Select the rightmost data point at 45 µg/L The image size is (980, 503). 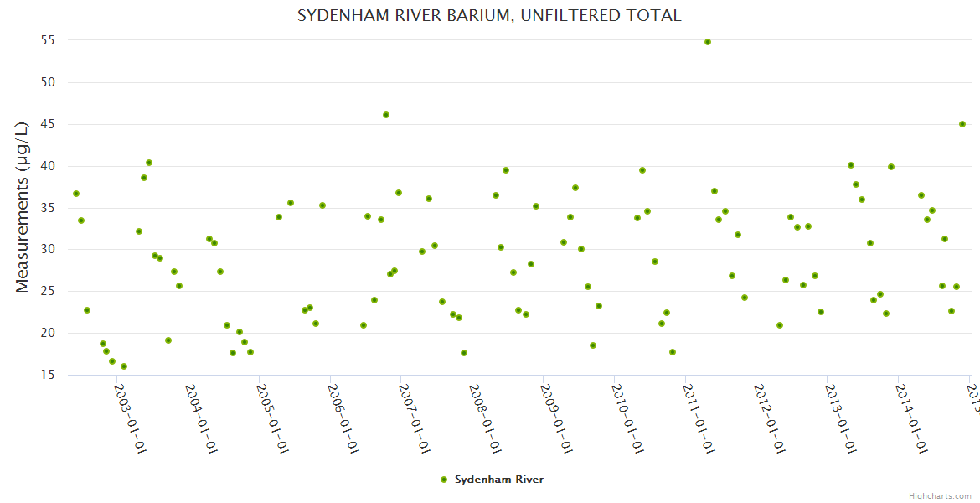click(x=962, y=124)
